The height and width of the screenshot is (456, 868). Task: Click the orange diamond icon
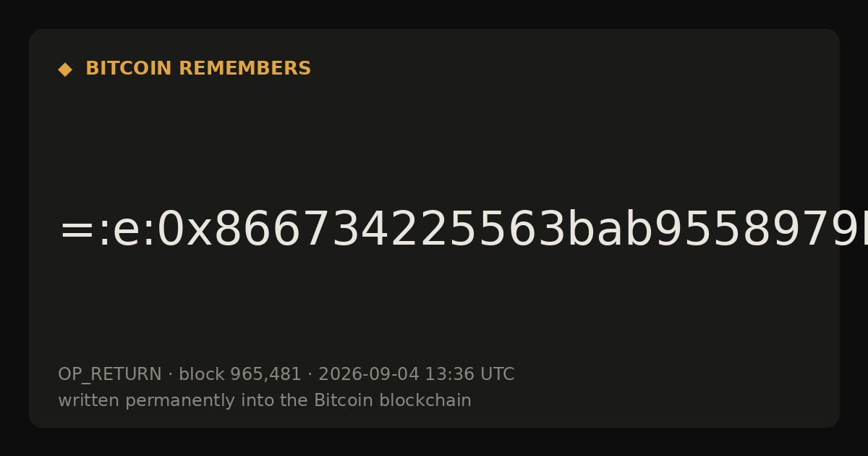click(x=64, y=69)
